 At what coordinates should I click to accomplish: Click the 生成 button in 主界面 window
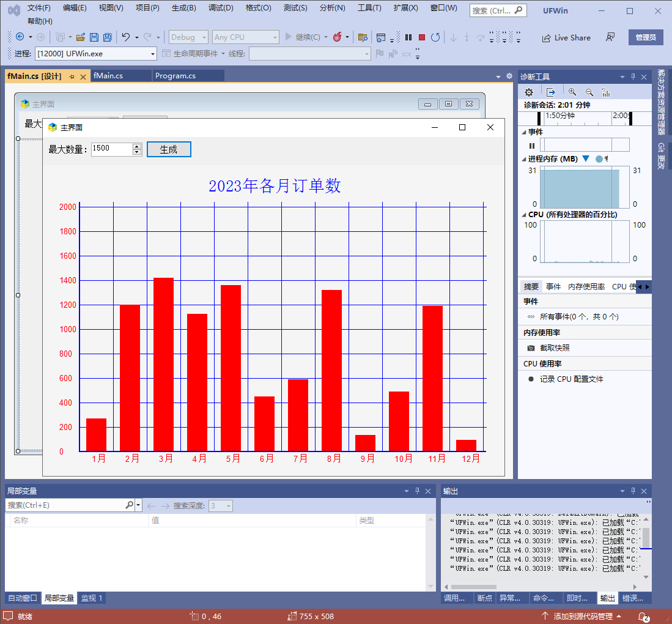point(169,149)
